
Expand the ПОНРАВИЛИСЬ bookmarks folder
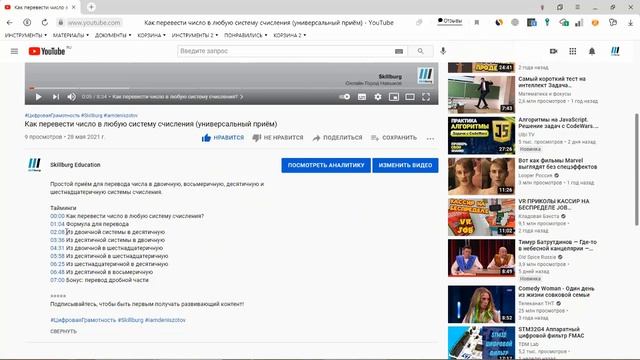tap(246, 36)
